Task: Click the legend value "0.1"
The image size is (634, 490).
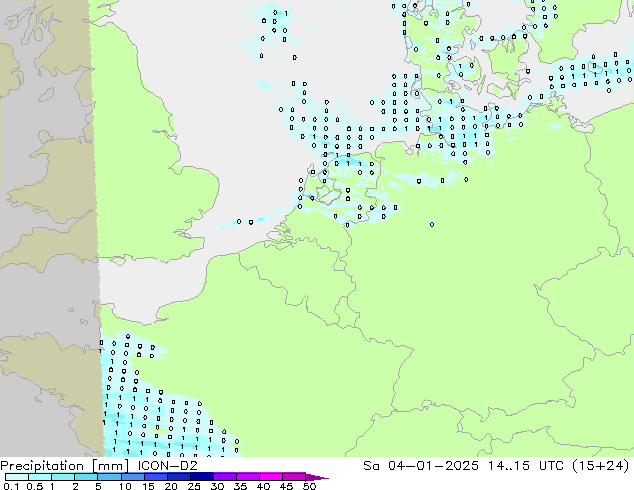Action: tap(11, 486)
